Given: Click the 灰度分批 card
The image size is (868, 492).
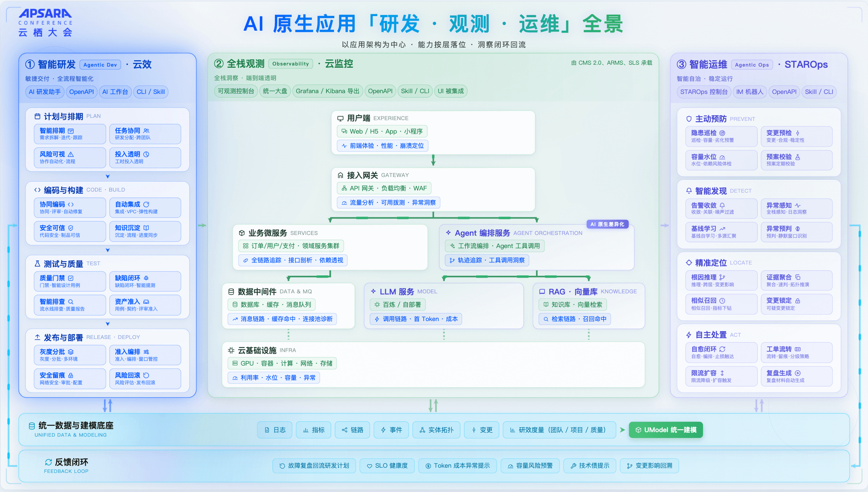Looking at the screenshot, I should pyautogui.click(x=70, y=355).
